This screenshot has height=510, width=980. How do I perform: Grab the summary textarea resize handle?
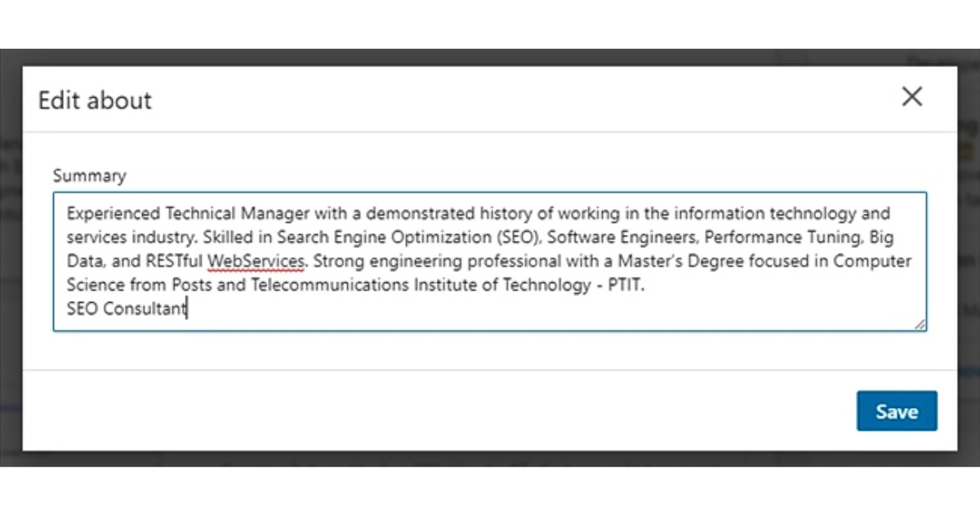(x=920, y=324)
